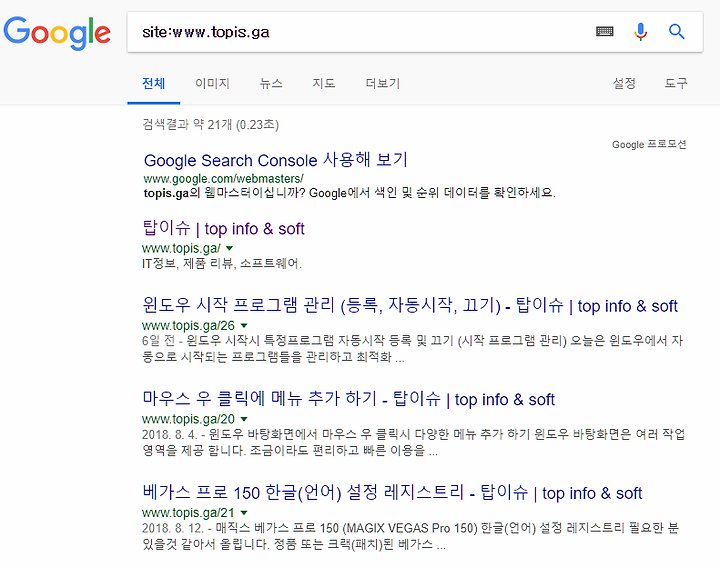Click the www.google.com/webmasters/ URL

pyautogui.click(x=223, y=179)
